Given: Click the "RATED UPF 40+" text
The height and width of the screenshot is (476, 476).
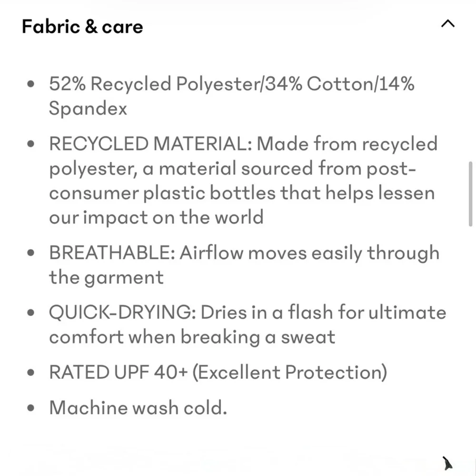Looking at the screenshot, I should [118, 372].
